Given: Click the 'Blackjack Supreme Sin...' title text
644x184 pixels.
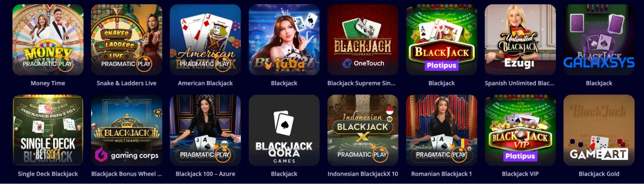Looking at the screenshot, I should [361, 83].
